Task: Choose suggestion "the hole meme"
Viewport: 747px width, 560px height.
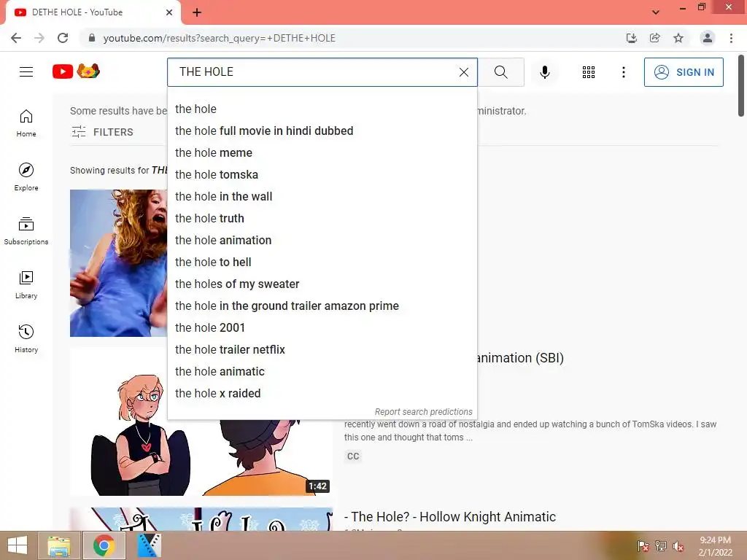Action: pyautogui.click(x=322, y=153)
